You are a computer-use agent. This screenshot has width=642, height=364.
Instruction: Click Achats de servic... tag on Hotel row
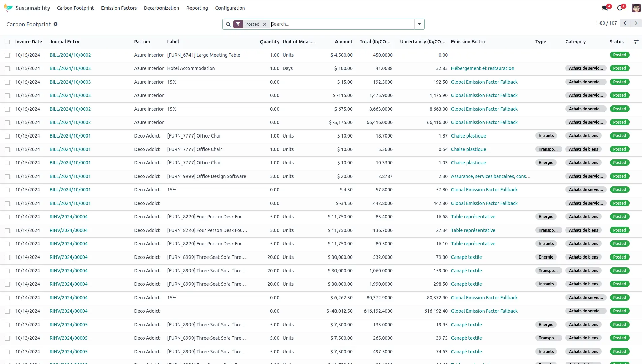(x=586, y=68)
